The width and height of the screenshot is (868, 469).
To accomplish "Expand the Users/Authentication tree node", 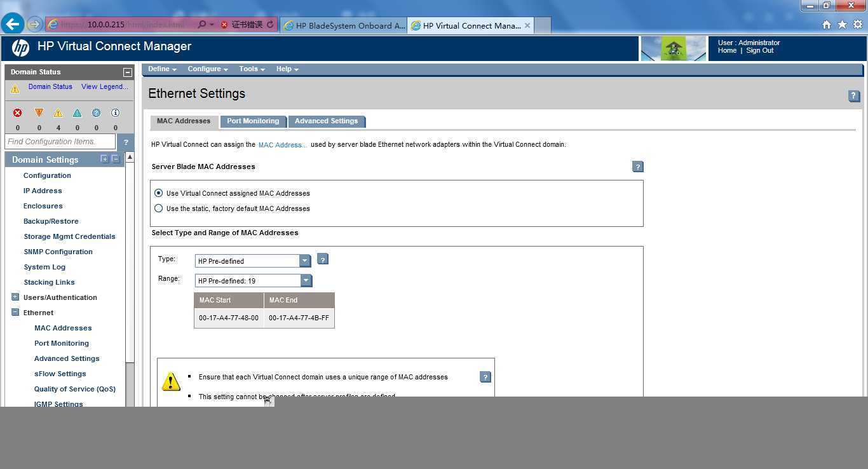I will tap(15, 297).
